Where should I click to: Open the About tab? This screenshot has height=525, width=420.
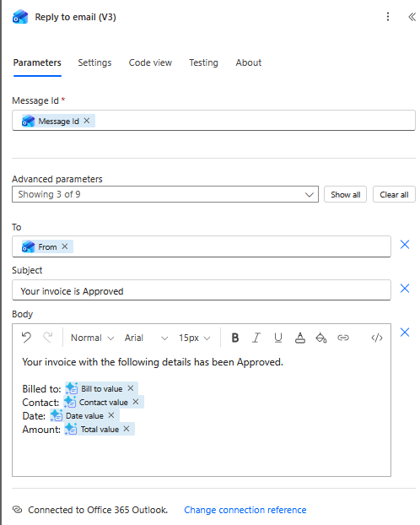click(x=248, y=62)
